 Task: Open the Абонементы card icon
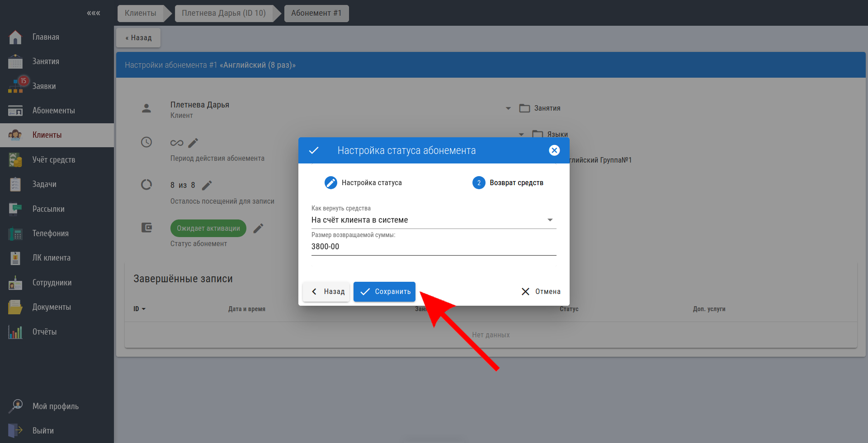(x=15, y=111)
